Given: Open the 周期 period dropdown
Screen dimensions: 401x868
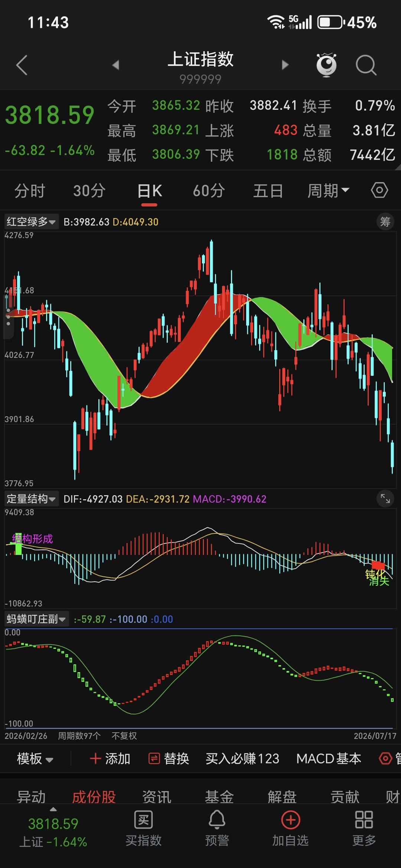Looking at the screenshot, I should tap(328, 191).
